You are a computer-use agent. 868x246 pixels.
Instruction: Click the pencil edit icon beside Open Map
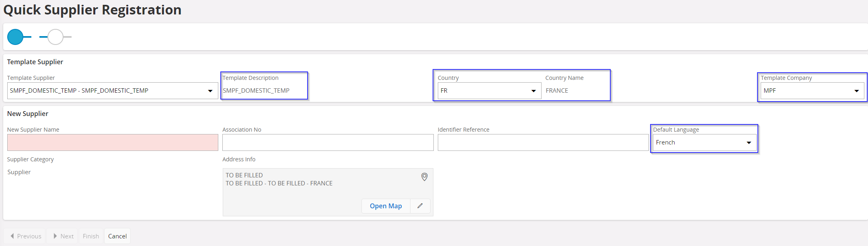[x=420, y=206]
